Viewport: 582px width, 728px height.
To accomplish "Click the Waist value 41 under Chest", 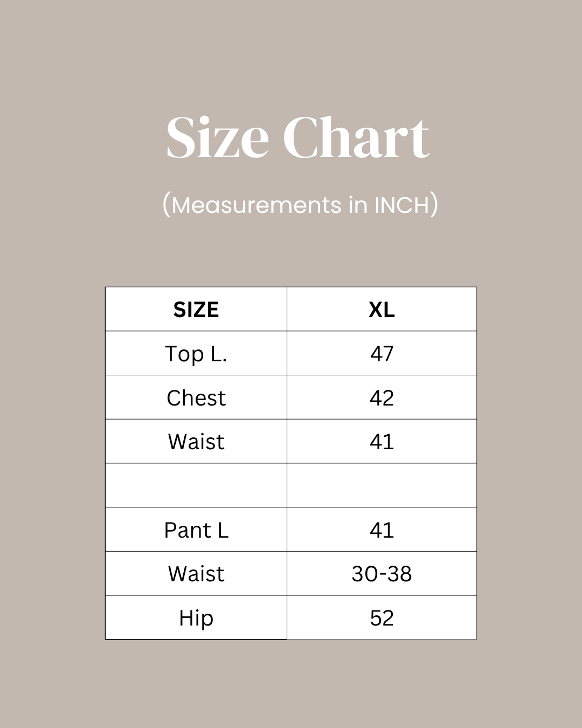I will 382,442.
